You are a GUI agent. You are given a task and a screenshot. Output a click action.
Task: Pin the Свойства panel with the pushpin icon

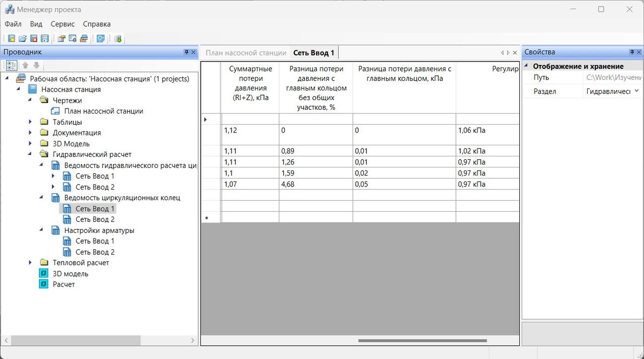(x=632, y=52)
